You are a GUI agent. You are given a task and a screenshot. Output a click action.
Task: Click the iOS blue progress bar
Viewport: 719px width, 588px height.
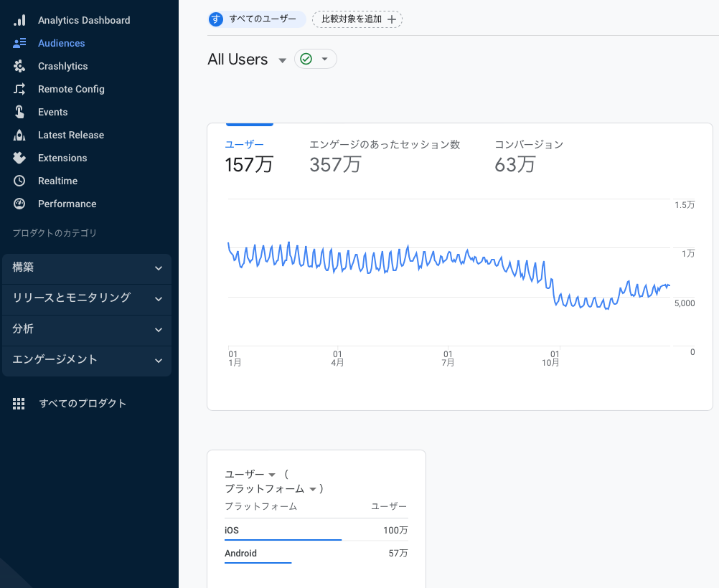(283, 540)
